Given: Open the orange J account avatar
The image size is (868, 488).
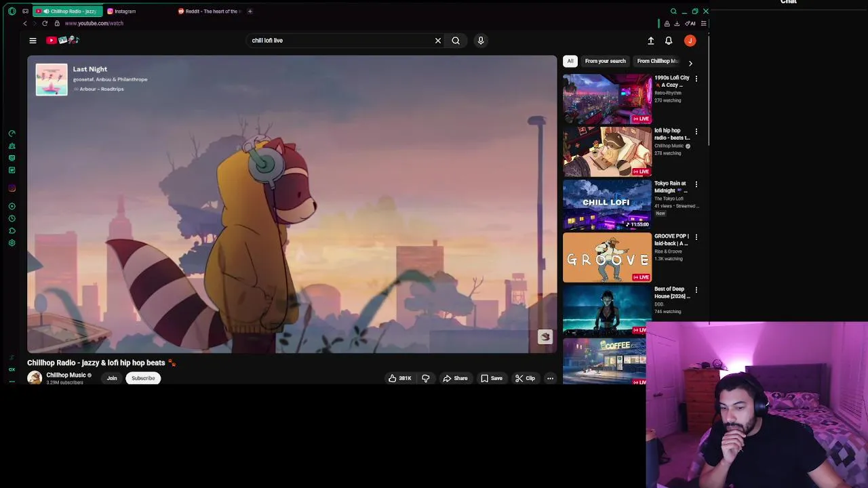Looking at the screenshot, I should (x=690, y=41).
